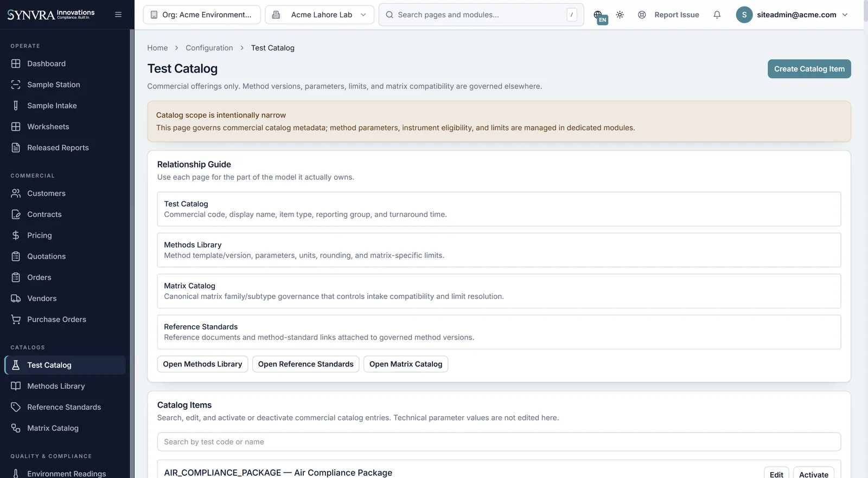This screenshot has width=868, height=478.
Task: Go to Environment Readings in sidebar
Action: (65, 473)
